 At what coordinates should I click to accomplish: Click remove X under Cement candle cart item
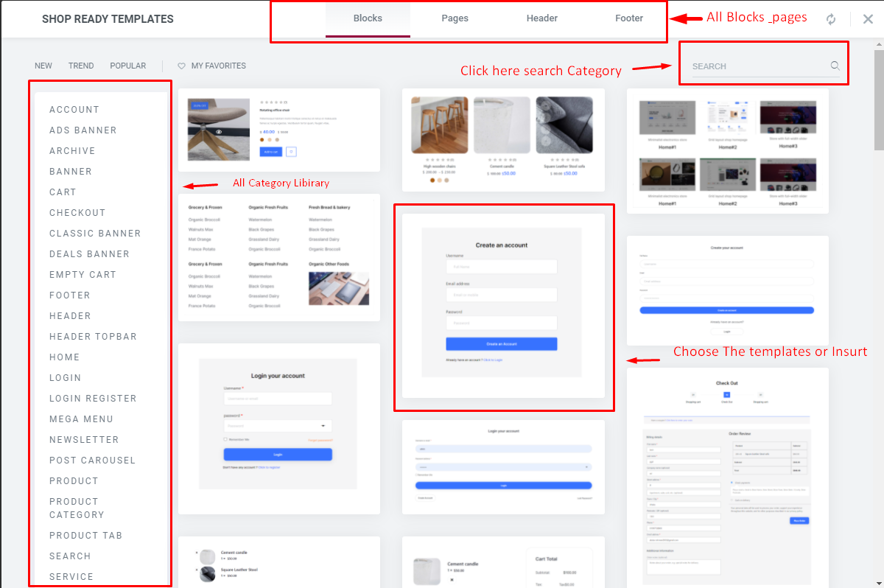click(x=452, y=580)
